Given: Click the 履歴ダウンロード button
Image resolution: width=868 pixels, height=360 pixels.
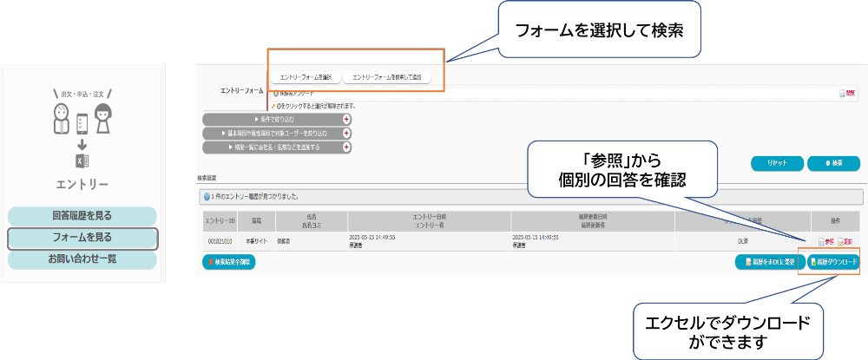Looking at the screenshot, I should point(832,262).
